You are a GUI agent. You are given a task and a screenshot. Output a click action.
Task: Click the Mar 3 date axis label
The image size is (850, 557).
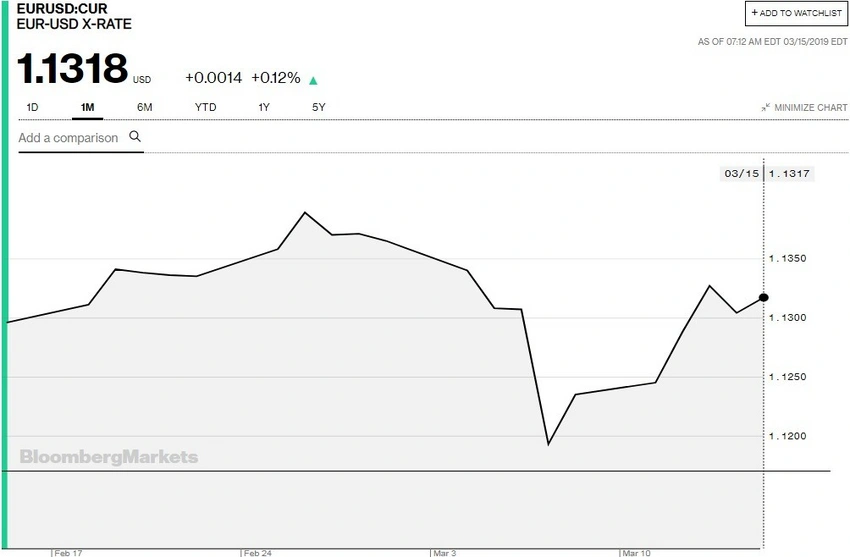click(x=445, y=551)
